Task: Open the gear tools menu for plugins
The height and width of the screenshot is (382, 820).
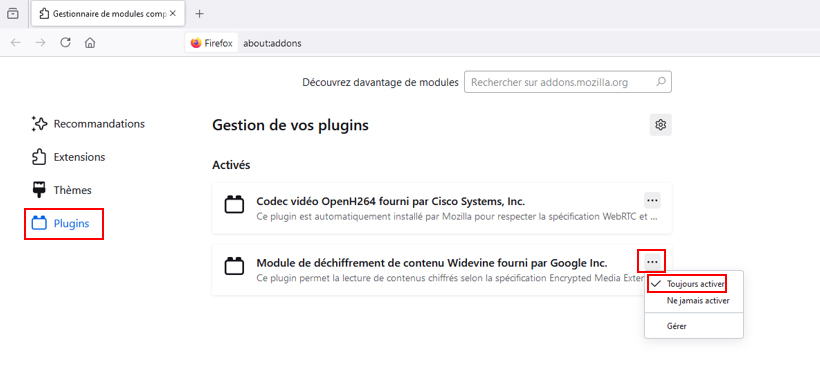Action: click(660, 125)
